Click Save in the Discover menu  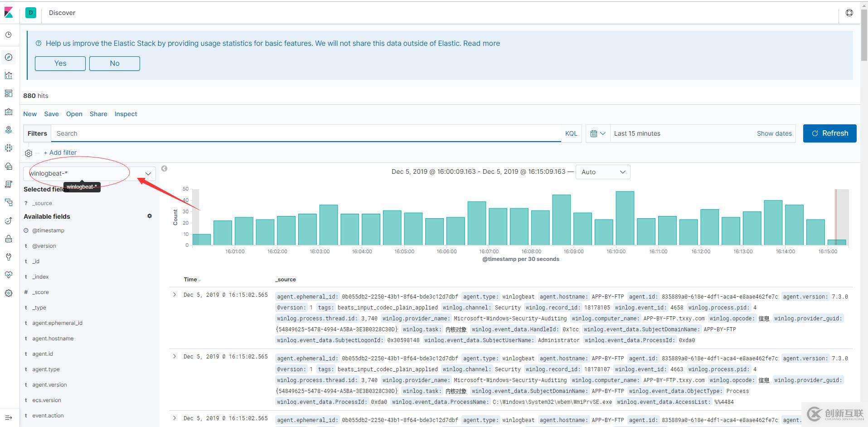[51, 114]
